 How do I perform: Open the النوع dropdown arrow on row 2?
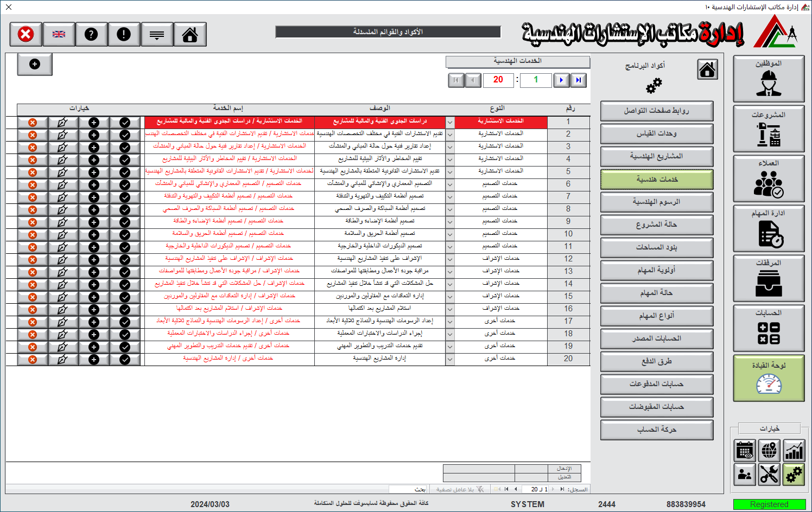click(450, 135)
